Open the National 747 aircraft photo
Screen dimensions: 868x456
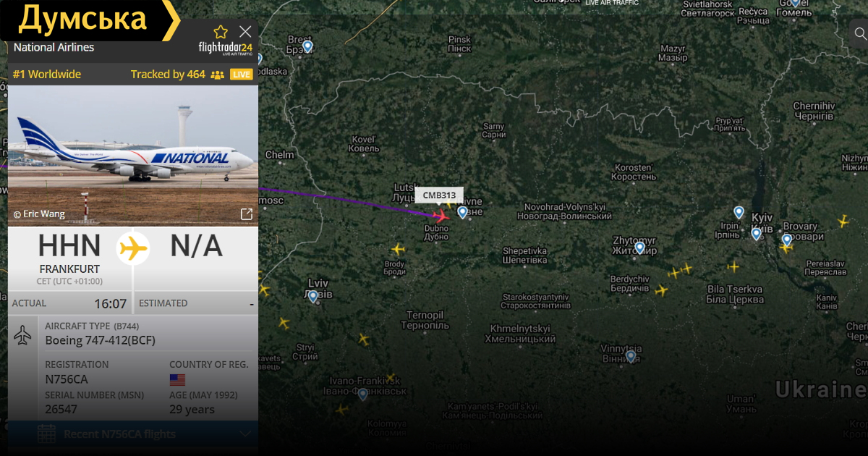(133, 156)
